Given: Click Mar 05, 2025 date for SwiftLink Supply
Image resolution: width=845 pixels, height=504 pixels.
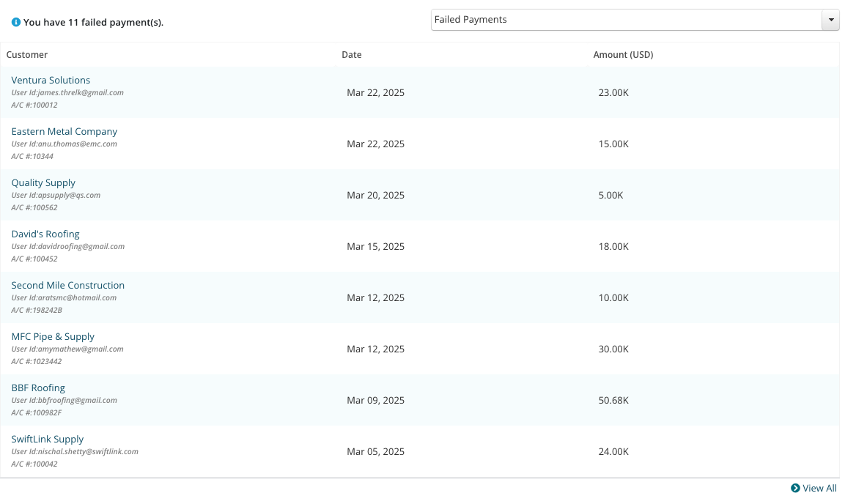Looking at the screenshot, I should (376, 451).
